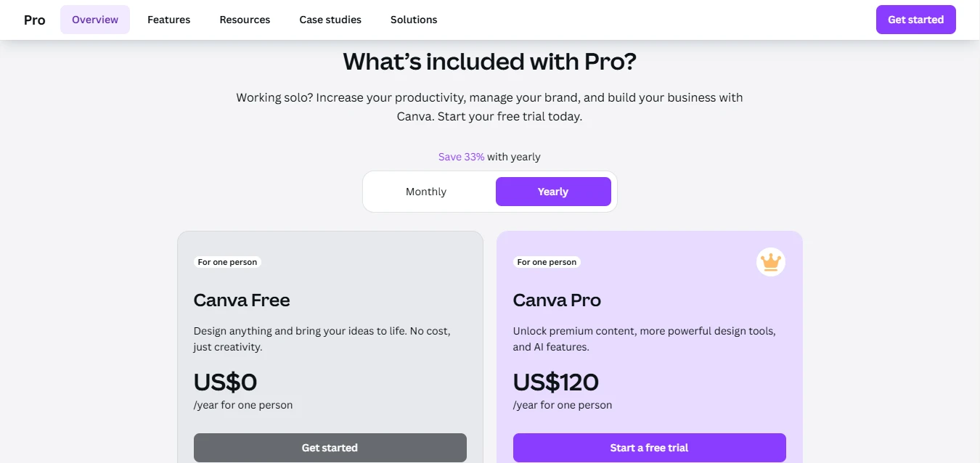This screenshot has width=980, height=463.
Task: Click the Canva Pro plan title
Action: (x=557, y=300)
